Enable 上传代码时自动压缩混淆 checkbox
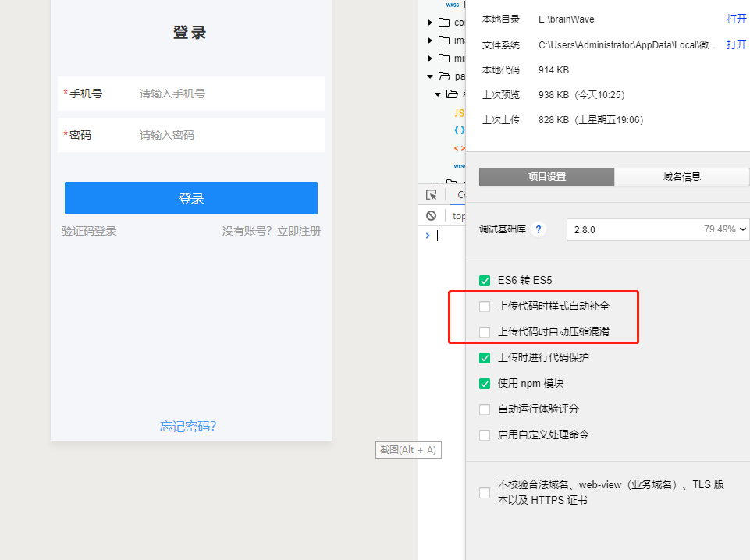This screenshot has height=560, width=750. coord(485,332)
